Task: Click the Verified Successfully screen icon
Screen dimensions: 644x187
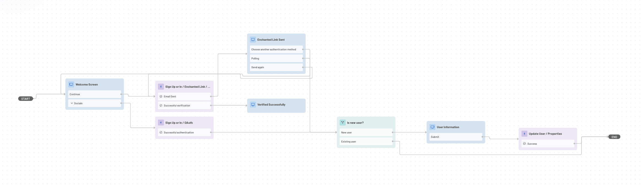Action: [x=253, y=105]
